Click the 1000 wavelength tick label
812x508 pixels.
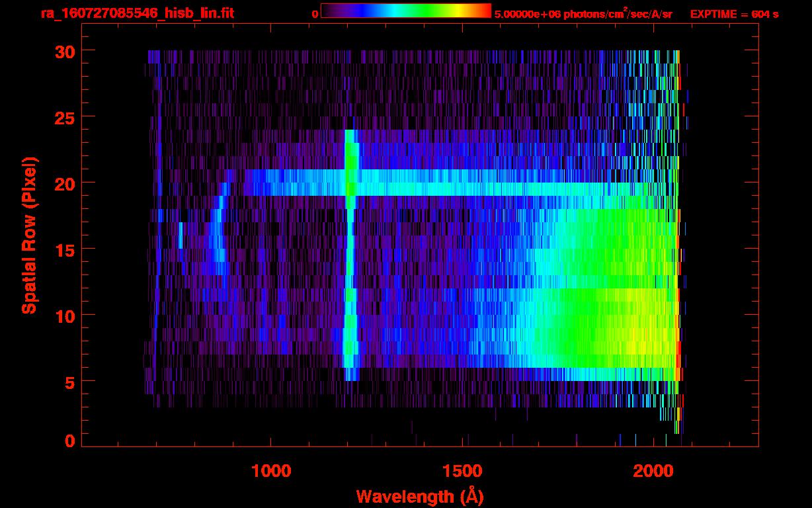click(271, 471)
